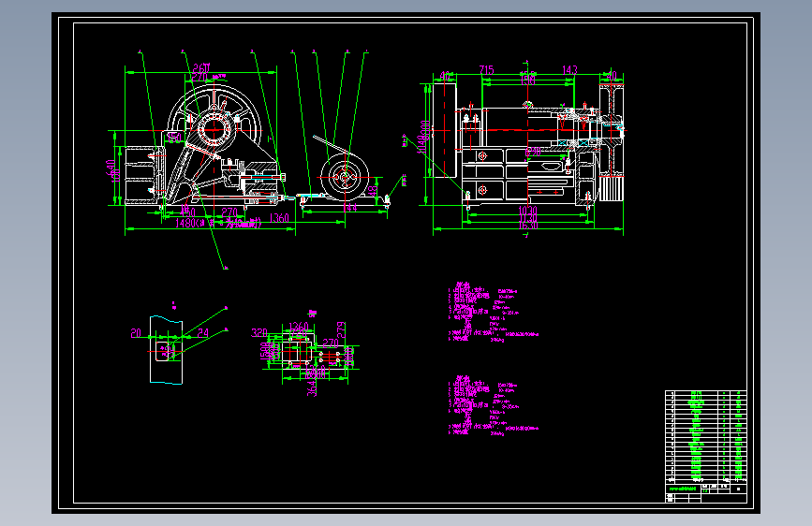Click the flywheel center in side view

(213, 130)
